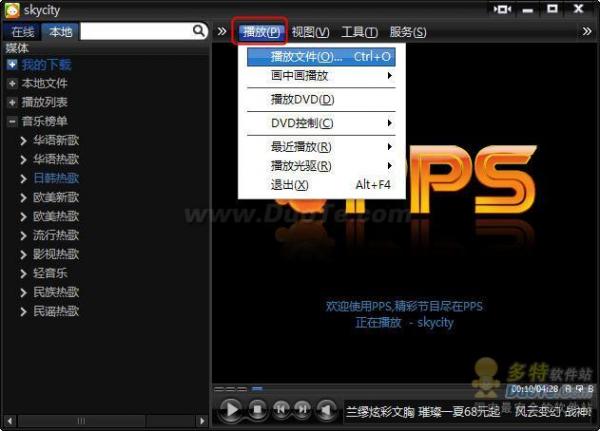Mute audio with the speaker button
The width and height of the screenshot is (600, 431).
tap(326, 410)
